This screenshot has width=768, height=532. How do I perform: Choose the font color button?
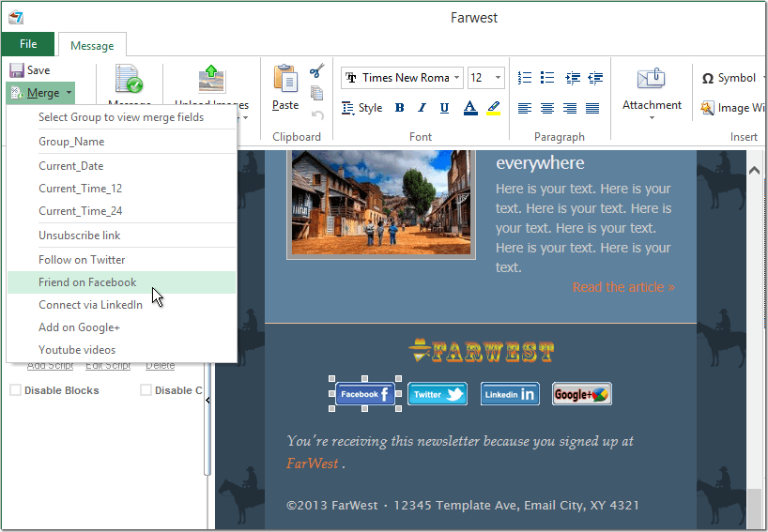[470, 108]
